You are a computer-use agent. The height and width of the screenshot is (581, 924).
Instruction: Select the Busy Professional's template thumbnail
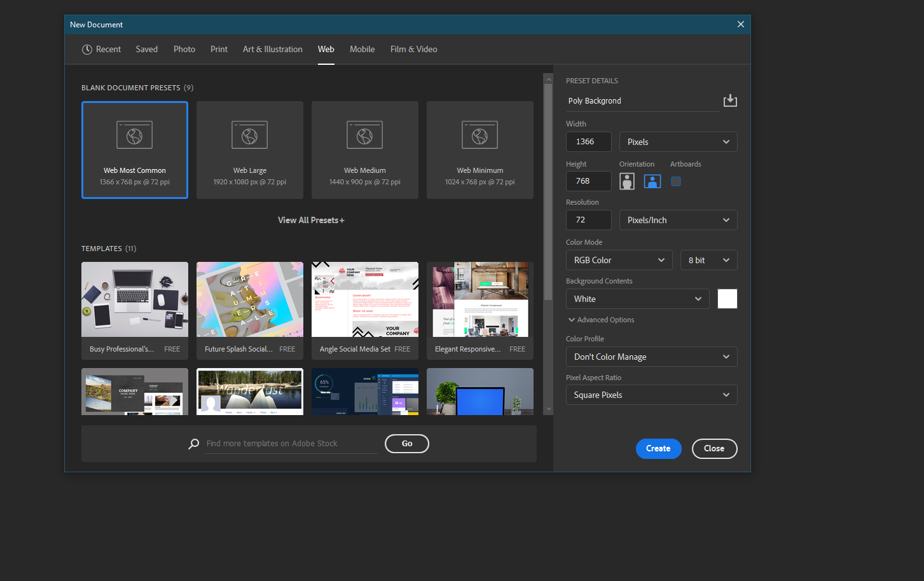[135, 299]
